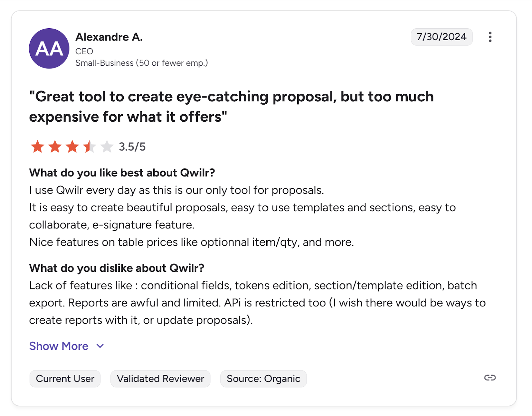
Task: Click the first filled rating star
Action: point(38,147)
